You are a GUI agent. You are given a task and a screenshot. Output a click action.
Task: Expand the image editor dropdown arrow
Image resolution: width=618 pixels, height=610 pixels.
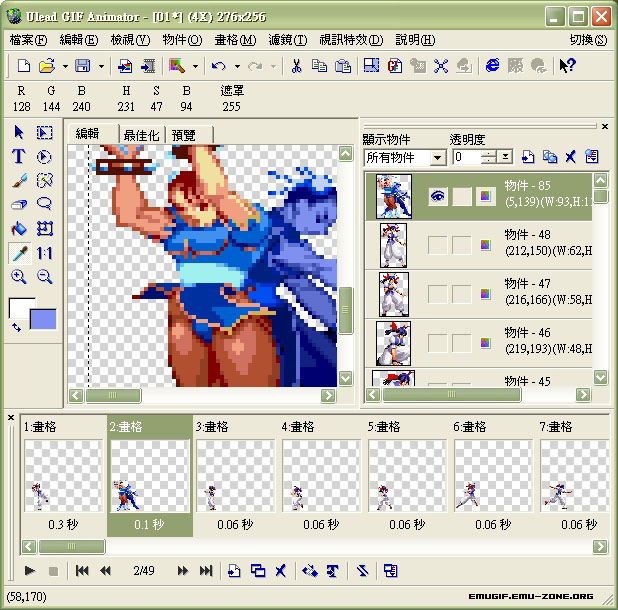(x=195, y=66)
